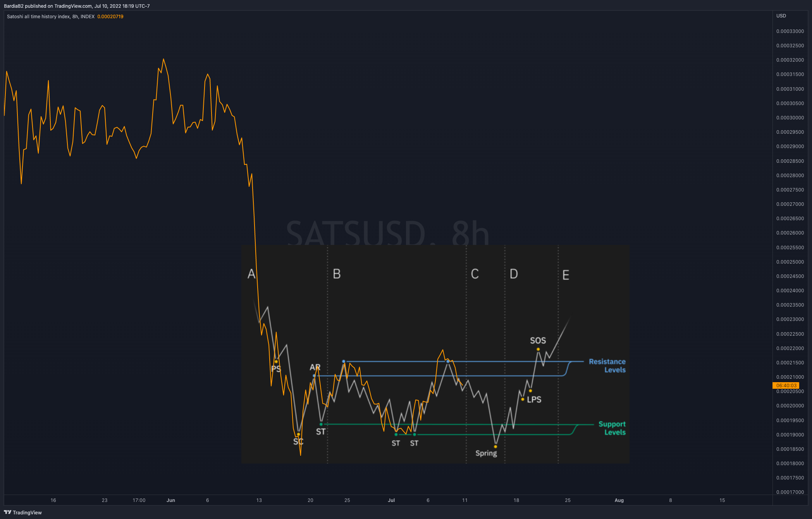Click the TradingView logo in the footer
Viewport: 812px width, 519px height.
coord(23,512)
